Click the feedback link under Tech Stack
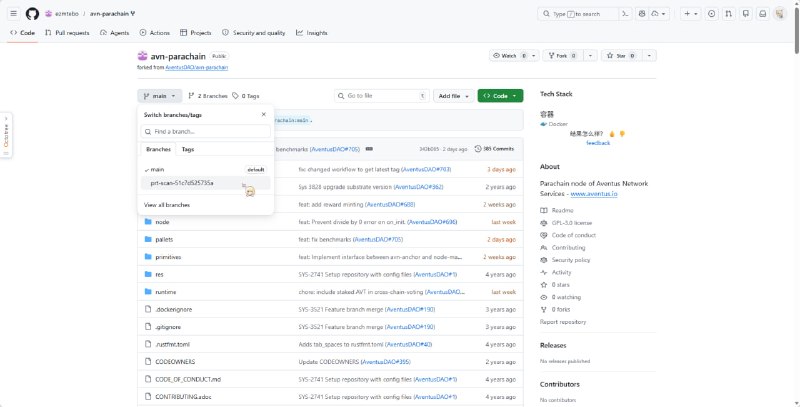The height and width of the screenshot is (407, 800). click(x=598, y=143)
